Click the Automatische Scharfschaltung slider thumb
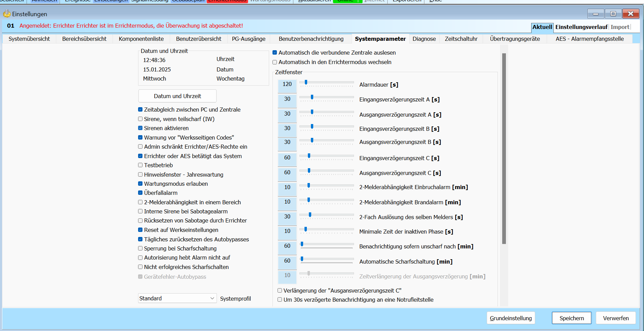The height and width of the screenshot is (331, 644). [x=302, y=259]
